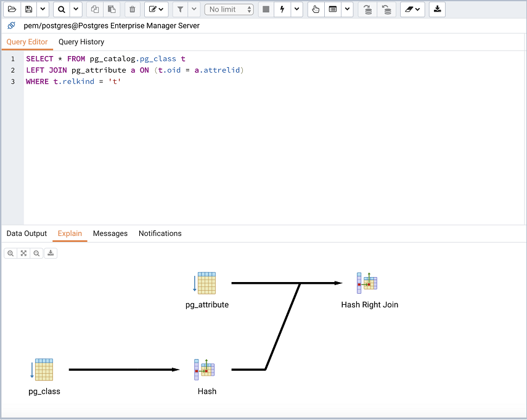Screen dimensions: 527x420
Task: Click the Rollback database icon
Action: pyautogui.click(x=386, y=9)
